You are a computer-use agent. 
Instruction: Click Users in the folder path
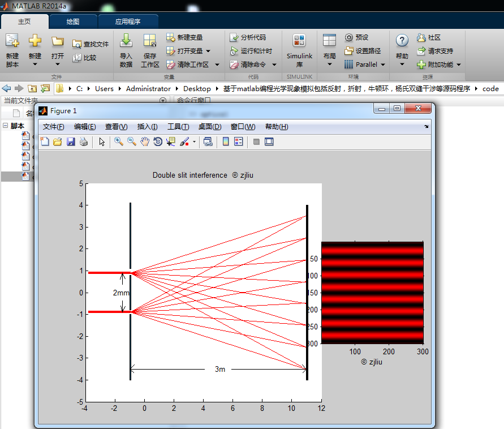(104, 88)
